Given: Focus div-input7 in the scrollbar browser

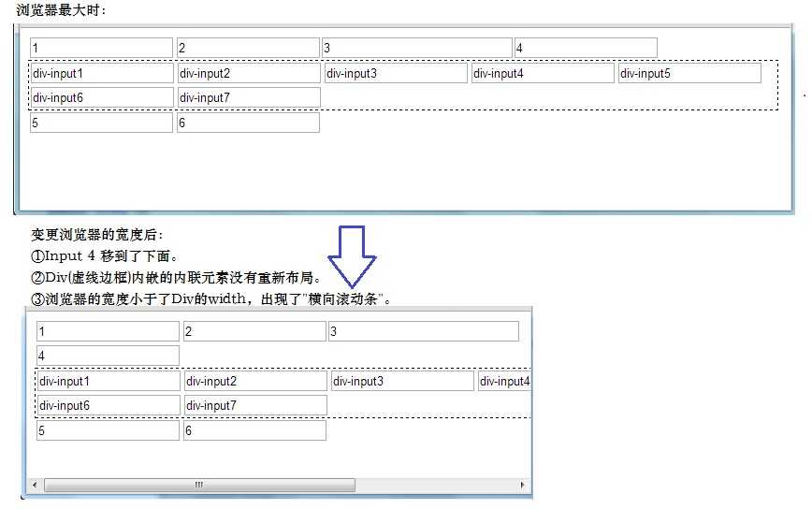Looking at the screenshot, I should click(255, 405).
